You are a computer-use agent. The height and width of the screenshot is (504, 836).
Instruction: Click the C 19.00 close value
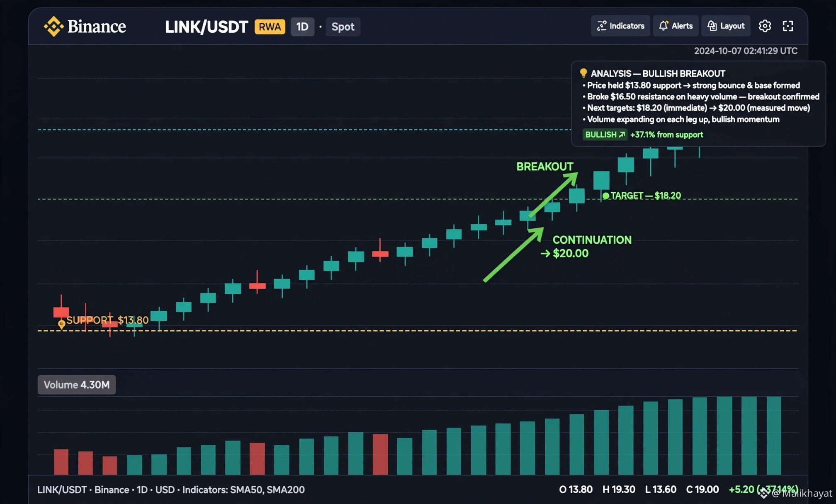coord(702,489)
